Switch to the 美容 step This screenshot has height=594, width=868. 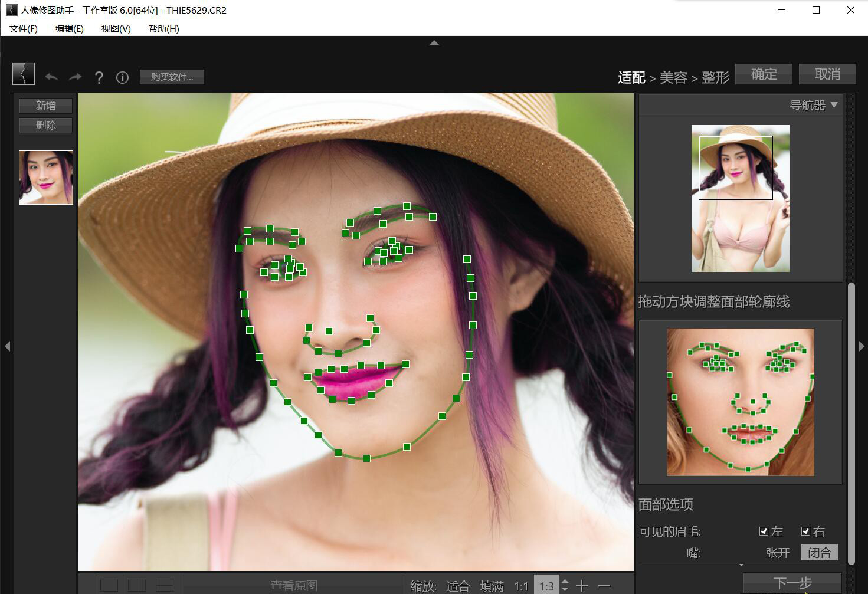(673, 77)
